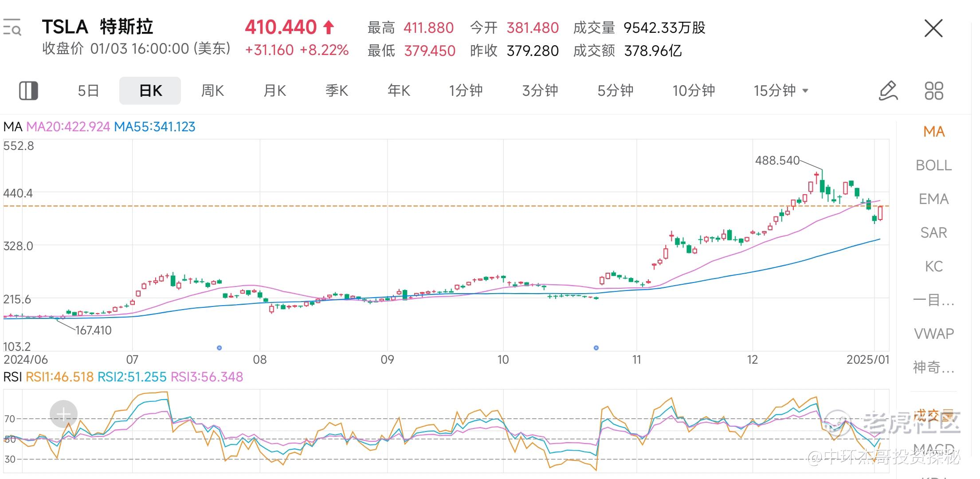Screen dimensions: 980x479
Task: Click the 最低 379.450 value
Action: click(429, 51)
